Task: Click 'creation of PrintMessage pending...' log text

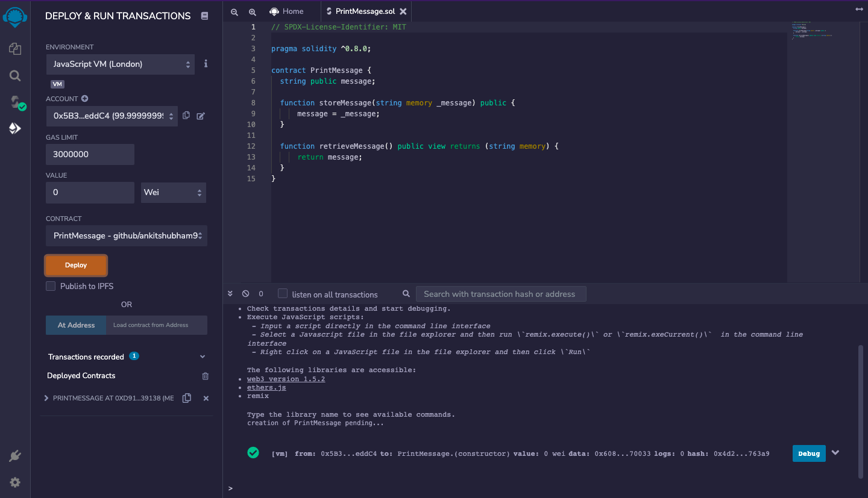Action: 315,423
